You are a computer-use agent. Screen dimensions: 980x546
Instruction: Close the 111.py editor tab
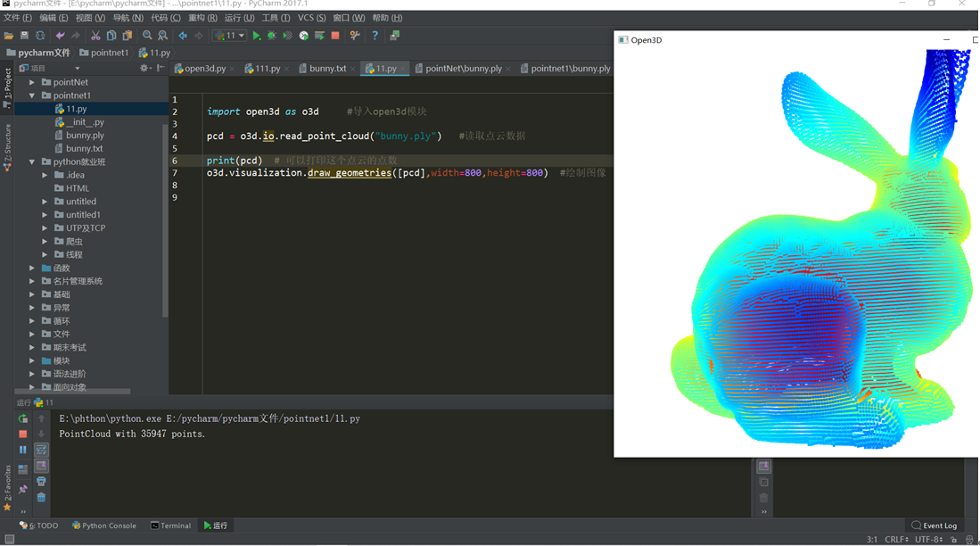tap(285, 69)
